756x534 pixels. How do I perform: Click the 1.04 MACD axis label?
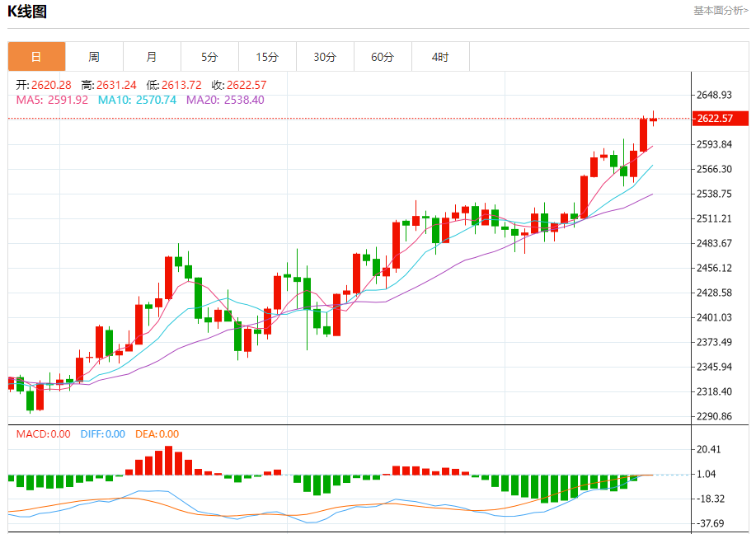pos(707,474)
